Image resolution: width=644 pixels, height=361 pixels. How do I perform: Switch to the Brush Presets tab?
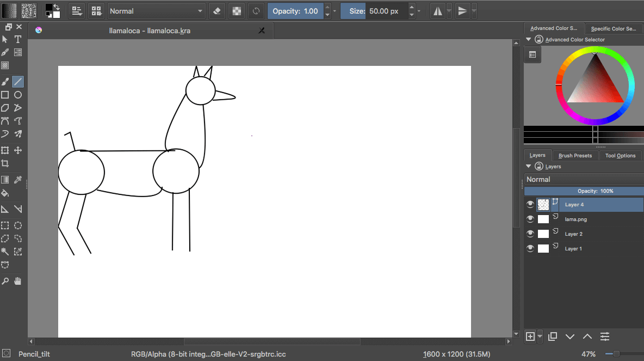click(574, 155)
